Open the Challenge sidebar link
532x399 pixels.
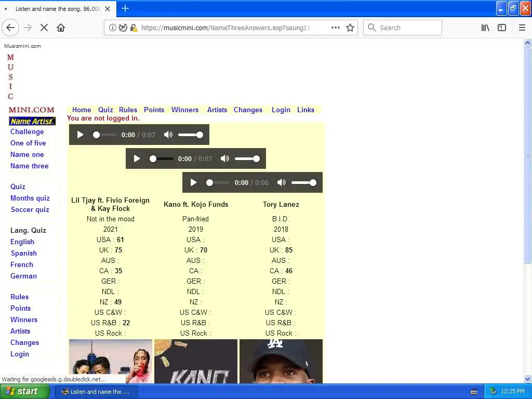[27, 131]
